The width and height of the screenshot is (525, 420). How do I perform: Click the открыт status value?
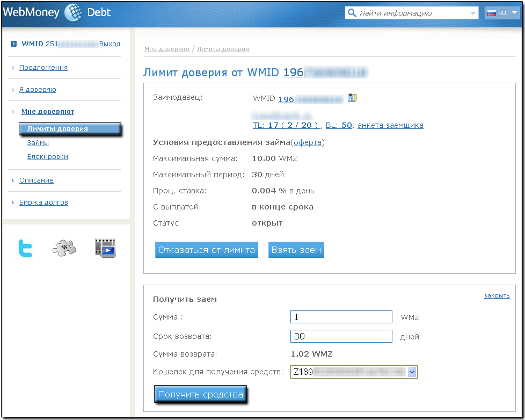click(x=267, y=223)
